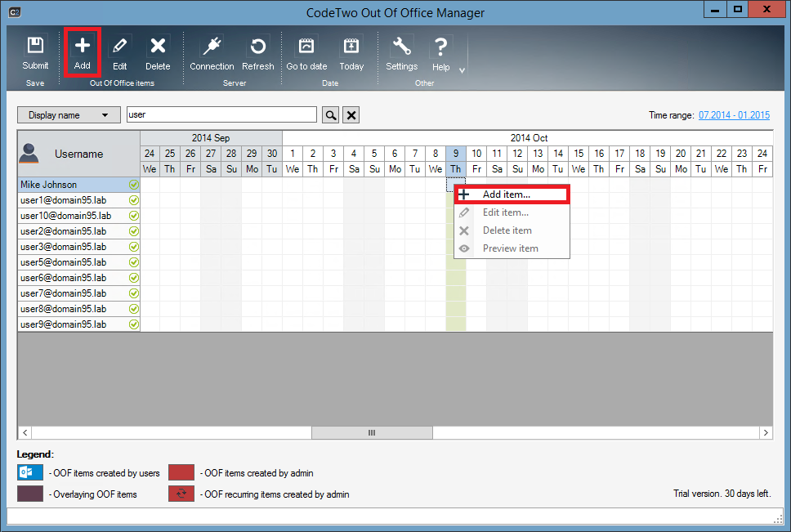The image size is (791, 532).
Task: Click status check icon for Mike Johnson
Action: (134, 185)
